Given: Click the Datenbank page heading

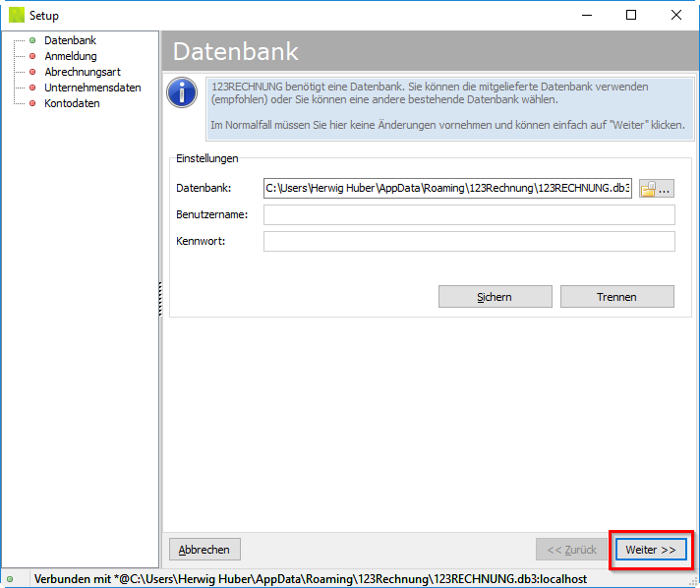Looking at the screenshot, I should [235, 51].
